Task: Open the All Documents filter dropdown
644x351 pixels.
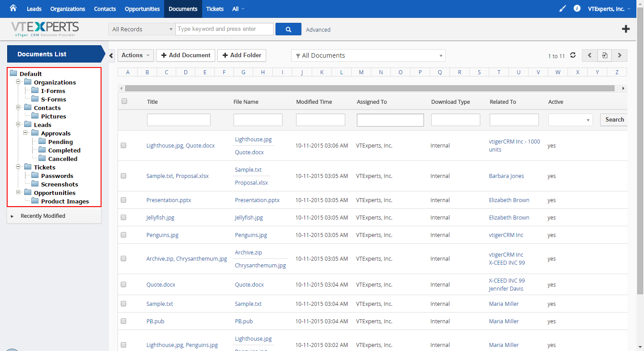Action: tap(369, 55)
